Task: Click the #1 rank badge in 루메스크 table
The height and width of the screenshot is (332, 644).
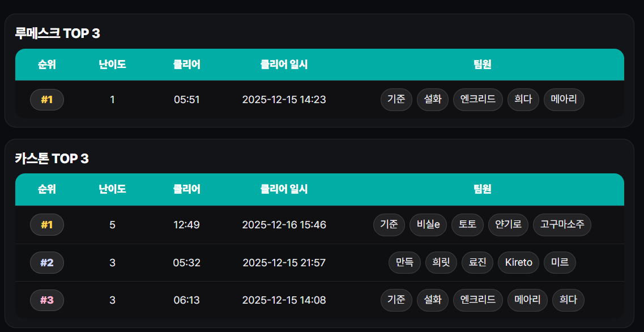Action: pyautogui.click(x=47, y=100)
